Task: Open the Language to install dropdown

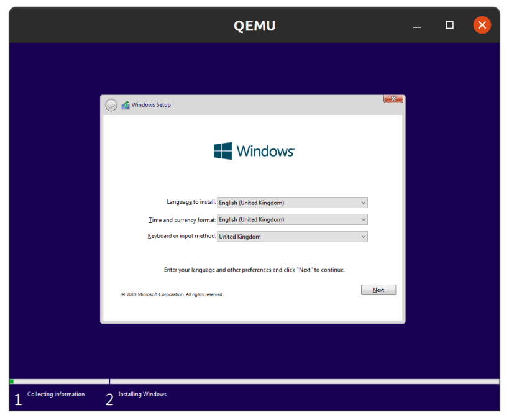Action: 292,203
